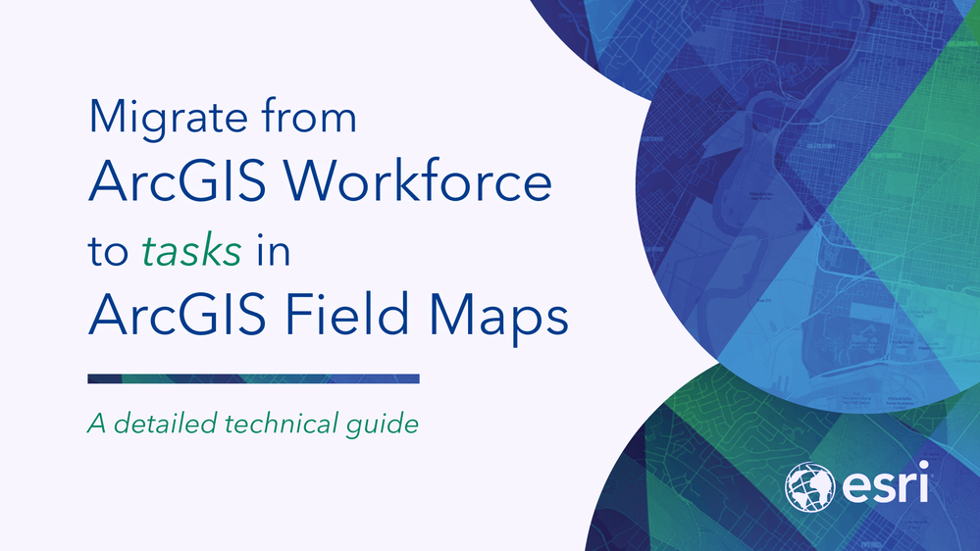
Task: Click the 'A detailed technical guide' subtitle
Action: tap(253, 425)
